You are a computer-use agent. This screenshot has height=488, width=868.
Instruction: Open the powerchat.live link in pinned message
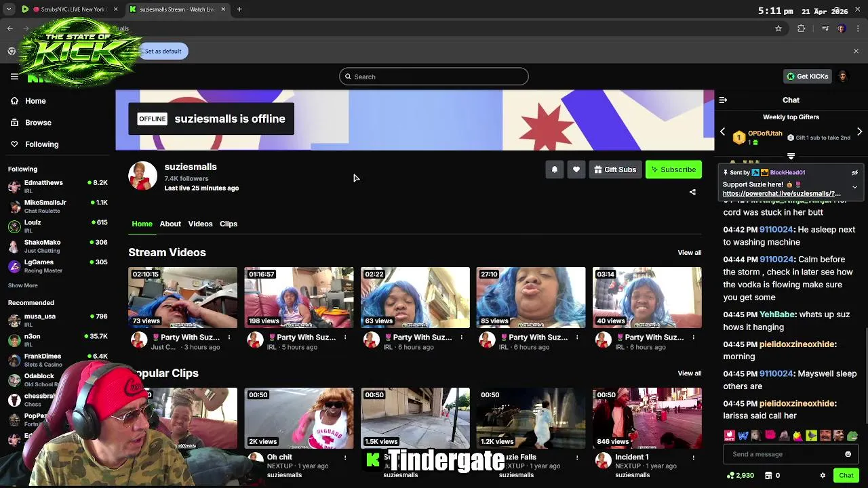coord(781,194)
